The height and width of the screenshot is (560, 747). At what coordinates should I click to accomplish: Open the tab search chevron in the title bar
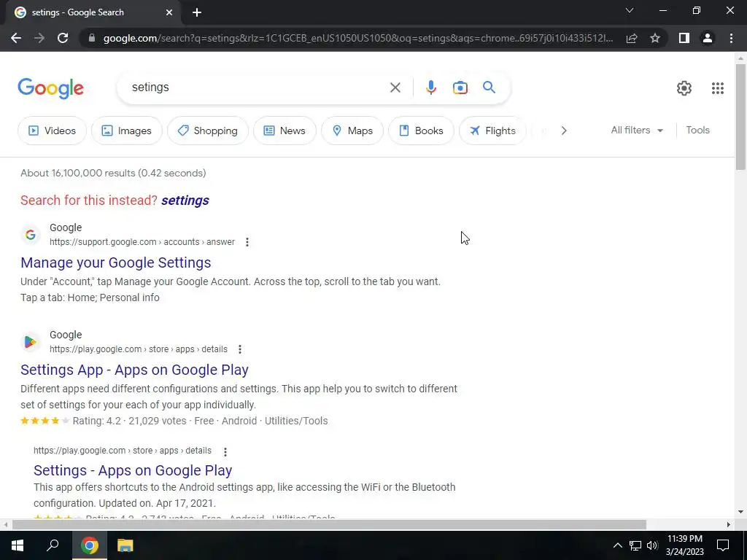click(630, 10)
